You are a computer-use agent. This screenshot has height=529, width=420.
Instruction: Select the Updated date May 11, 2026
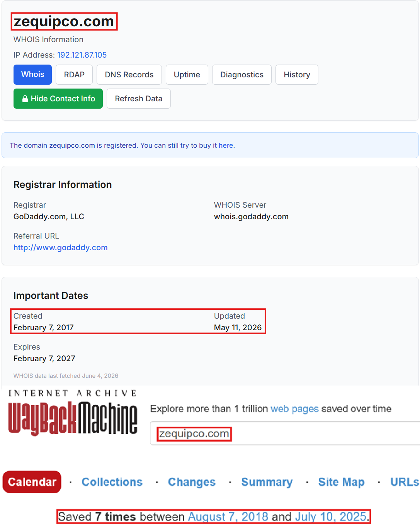238,328
